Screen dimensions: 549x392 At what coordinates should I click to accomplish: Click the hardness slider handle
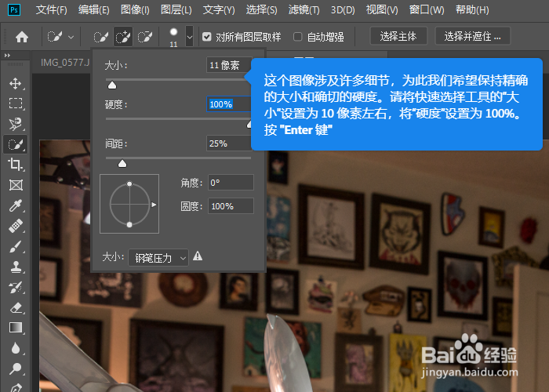[249, 124]
